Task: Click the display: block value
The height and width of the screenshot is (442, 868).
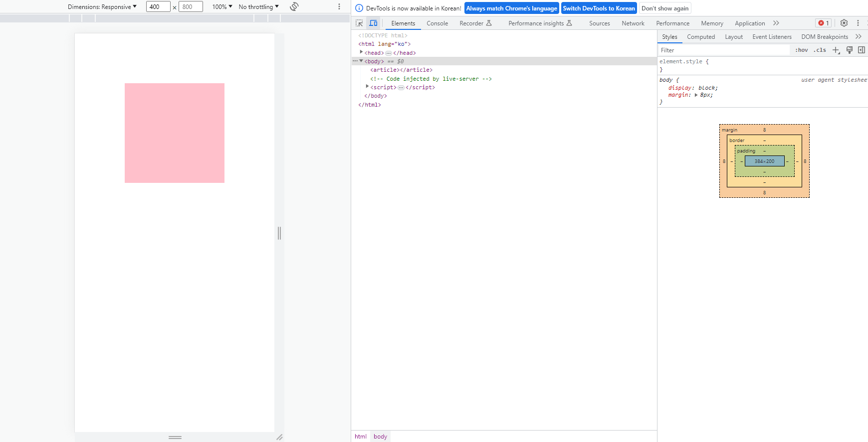Action: 708,88
